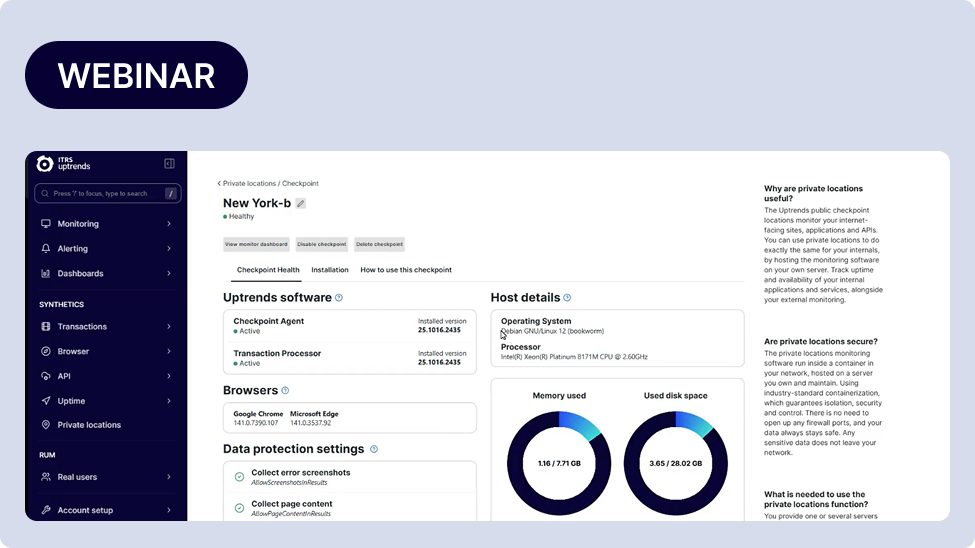The image size is (975, 548).
Task: Click the Transaction Processor row
Action: [349, 358]
